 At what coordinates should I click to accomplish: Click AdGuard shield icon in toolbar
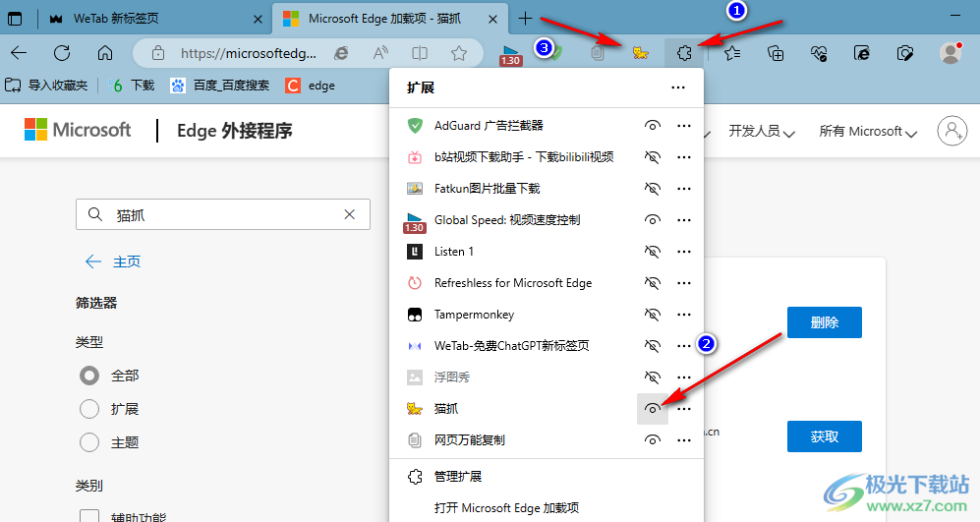[x=555, y=53]
